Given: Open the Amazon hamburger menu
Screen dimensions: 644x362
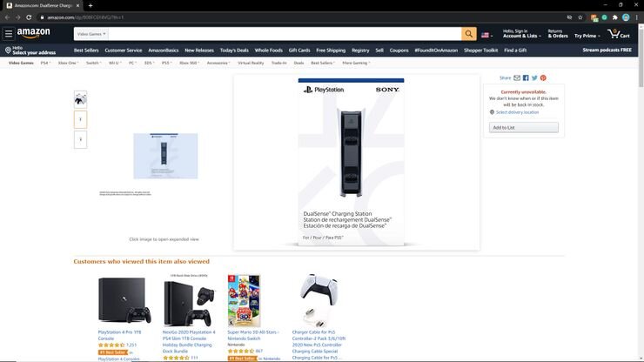Looking at the screenshot, I should [x=9, y=34].
